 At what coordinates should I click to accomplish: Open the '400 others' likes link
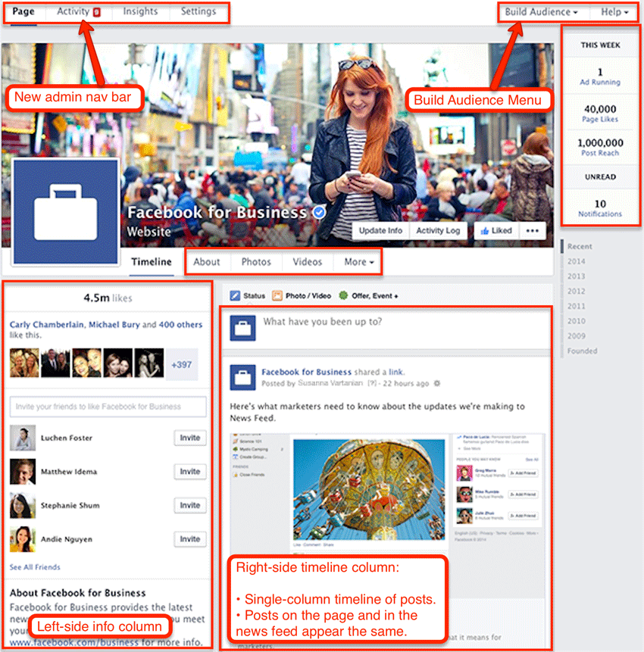[x=180, y=325]
